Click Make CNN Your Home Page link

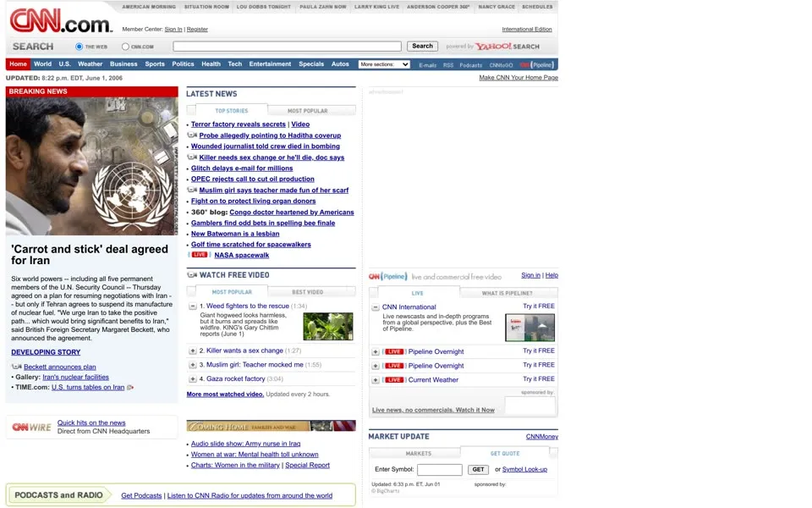(x=518, y=78)
